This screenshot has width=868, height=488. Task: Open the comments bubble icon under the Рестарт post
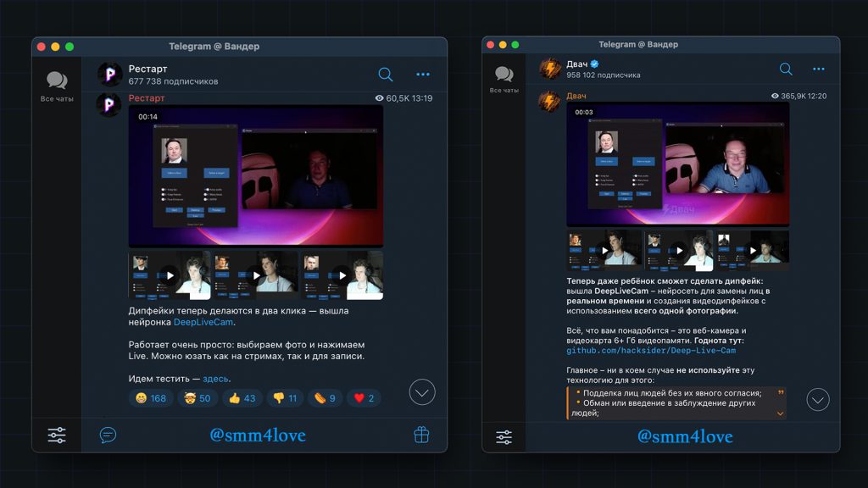pyautogui.click(x=108, y=435)
